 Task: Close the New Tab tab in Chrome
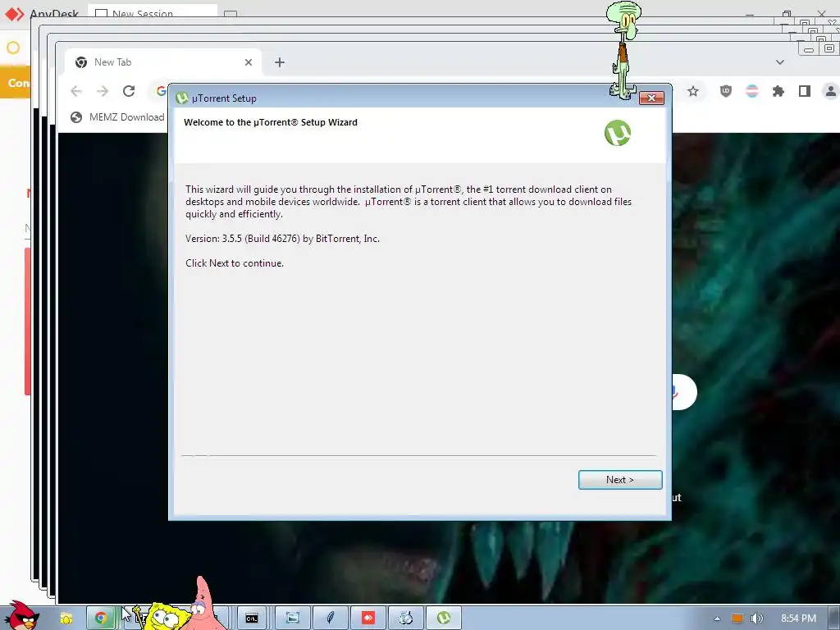(x=248, y=62)
